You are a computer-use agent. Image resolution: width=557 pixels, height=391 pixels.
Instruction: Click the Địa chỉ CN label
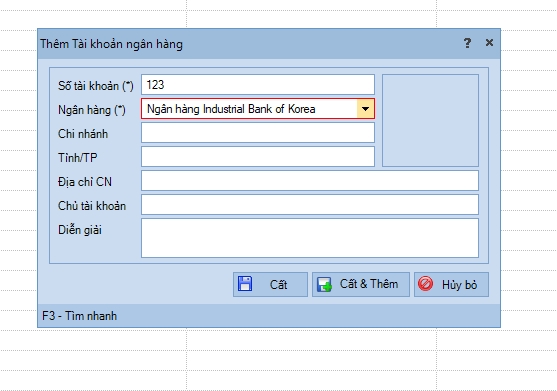coord(85,182)
